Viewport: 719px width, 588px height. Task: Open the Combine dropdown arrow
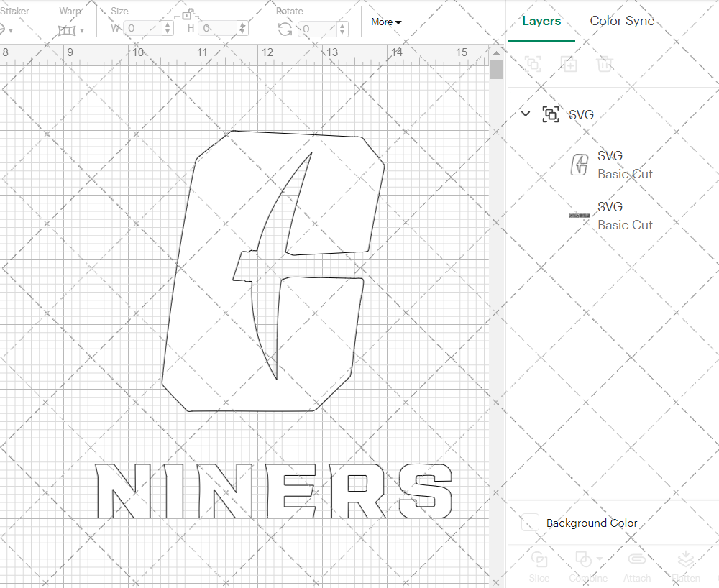pos(597,559)
